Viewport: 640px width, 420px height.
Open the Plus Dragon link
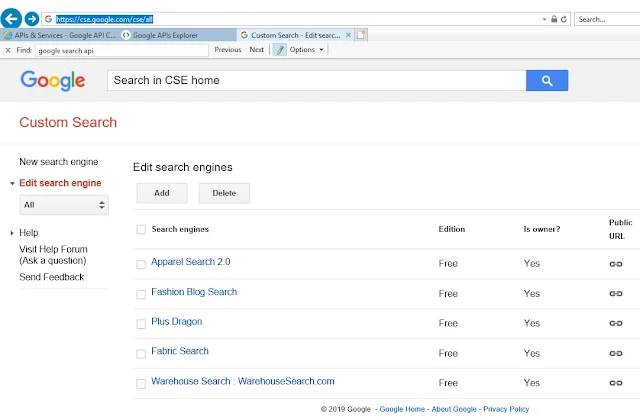pos(176,322)
